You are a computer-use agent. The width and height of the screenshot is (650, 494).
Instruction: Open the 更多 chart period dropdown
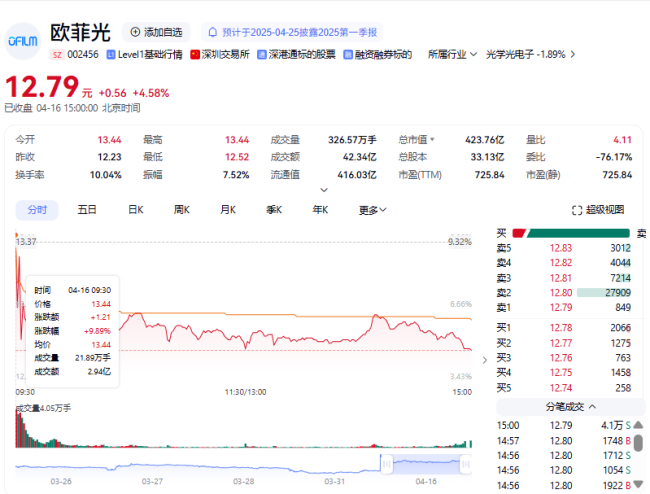[x=372, y=210]
